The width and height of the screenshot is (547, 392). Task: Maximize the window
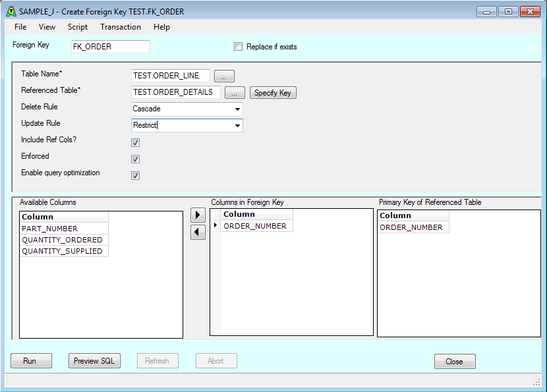pyautogui.click(x=508, y=12)
